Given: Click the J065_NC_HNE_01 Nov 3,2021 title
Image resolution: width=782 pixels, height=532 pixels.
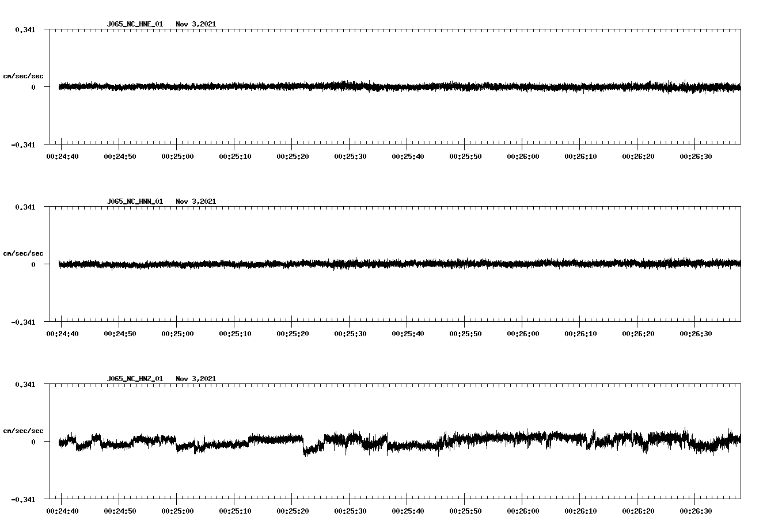Looking at the screenshot, I should (x=161, y=24).
